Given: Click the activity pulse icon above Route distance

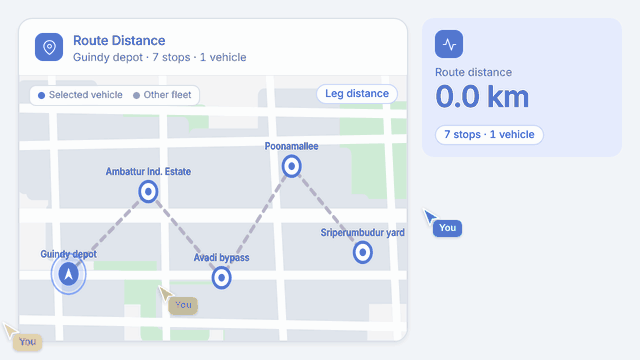Looking at the screenshot, I should tap(449, 44).
